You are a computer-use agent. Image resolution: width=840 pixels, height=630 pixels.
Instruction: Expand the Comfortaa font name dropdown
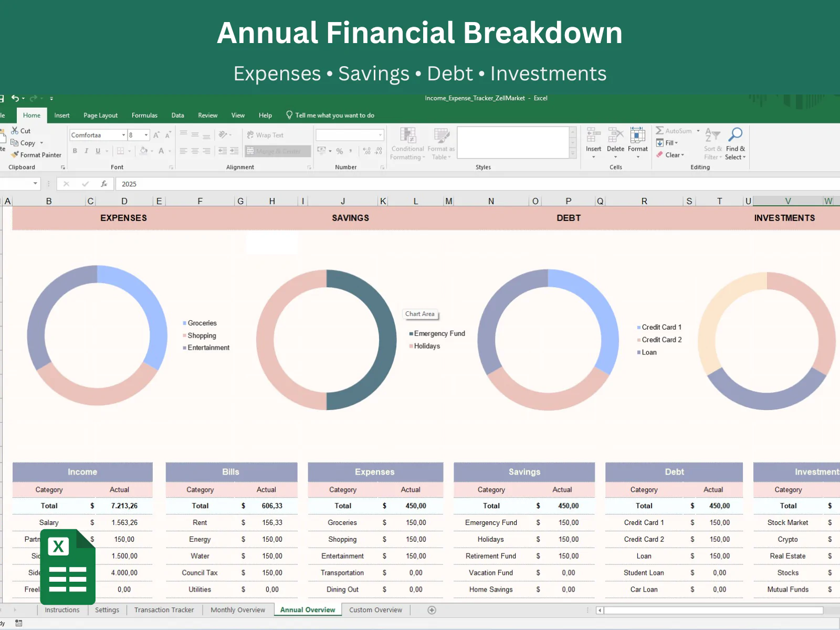click(123, 135)
